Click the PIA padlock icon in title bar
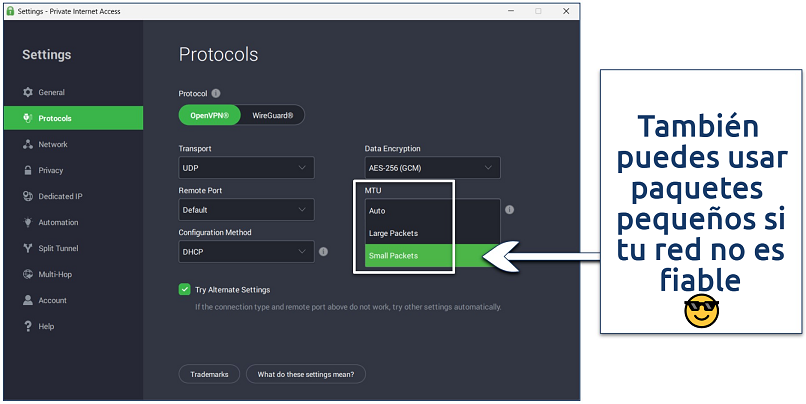Image resolution: width=806 pixels, height=404 pixels. [x=10, y=11]
